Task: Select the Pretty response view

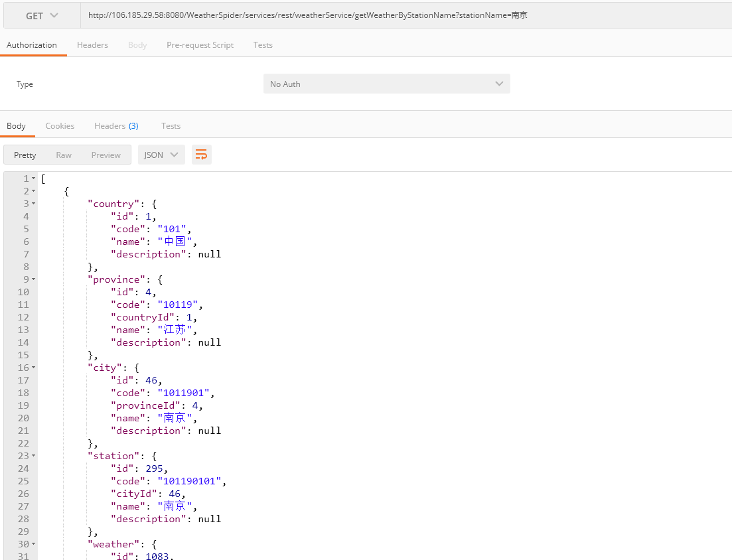Action: tap(25, 154)
